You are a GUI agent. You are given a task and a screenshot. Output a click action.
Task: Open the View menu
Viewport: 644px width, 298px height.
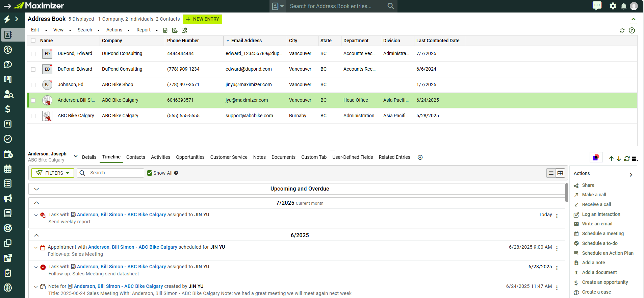[62, 30]
